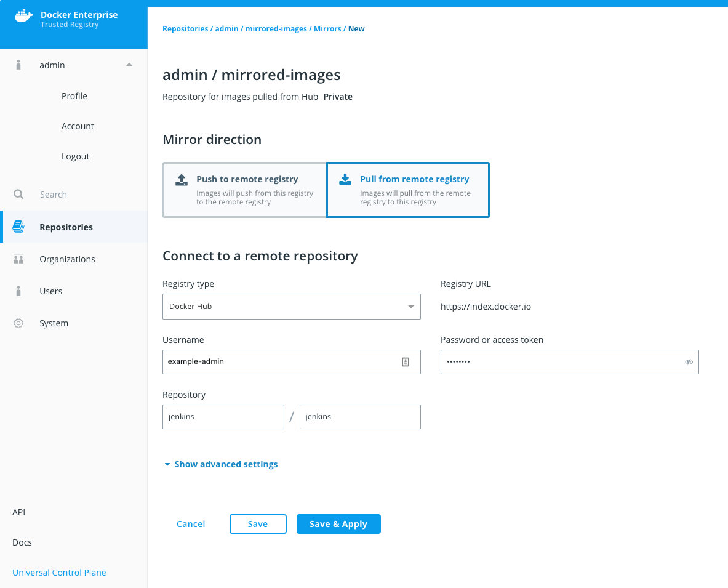The width and height of the screenshot is (728, 588).
Task: Click Mirrors breadcrumb link
Action: point(327,29)
